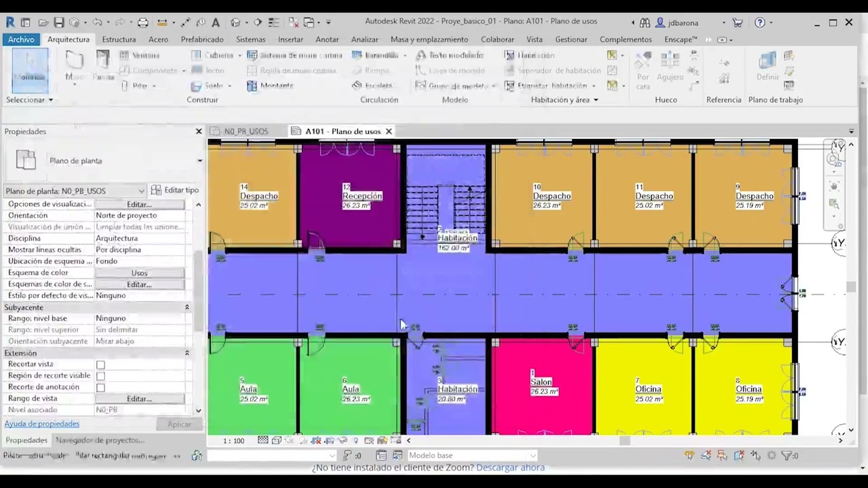Select the Habitación room tool
The image size is (868, 488).
coord(530,56)
